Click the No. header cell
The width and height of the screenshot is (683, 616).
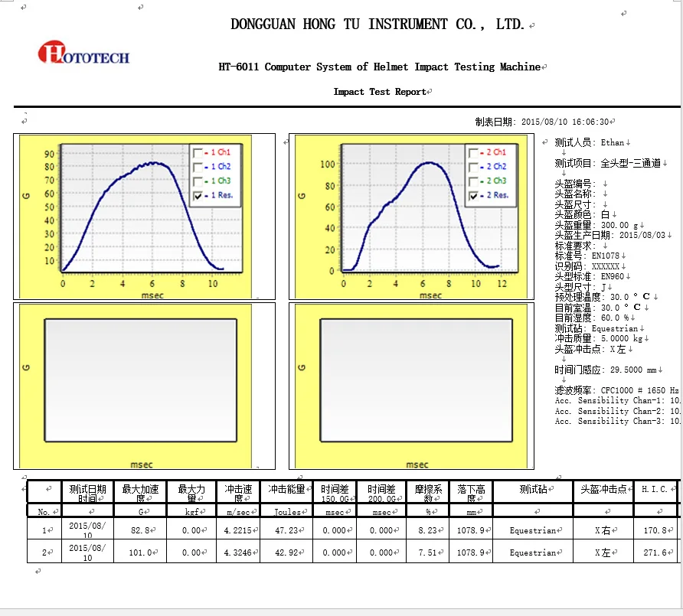[x=44, y=511]
